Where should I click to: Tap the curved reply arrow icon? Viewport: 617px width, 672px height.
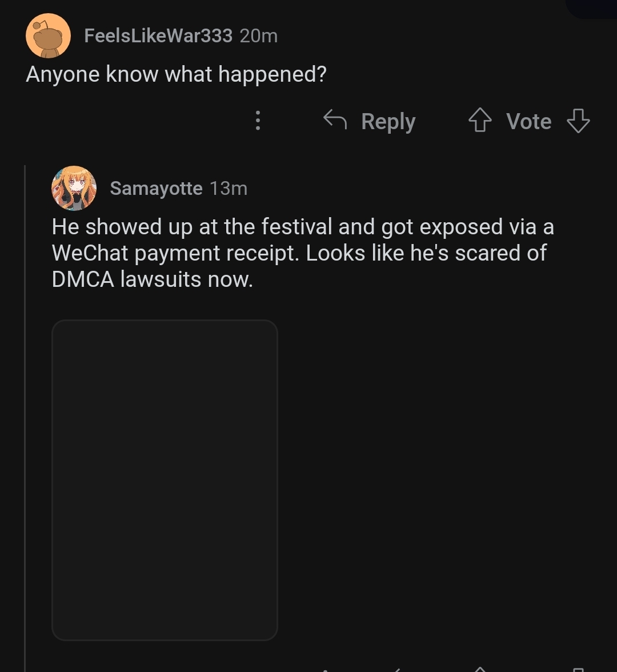[335, 120]
